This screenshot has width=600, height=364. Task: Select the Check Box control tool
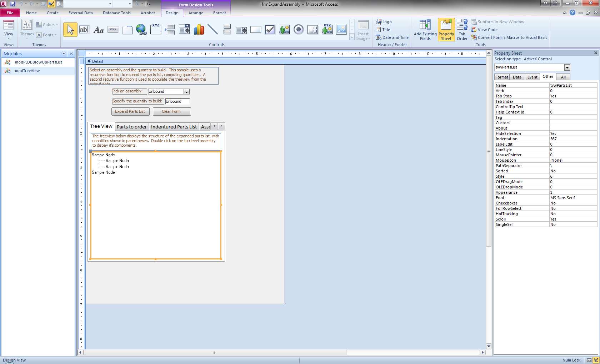point(270,30)
